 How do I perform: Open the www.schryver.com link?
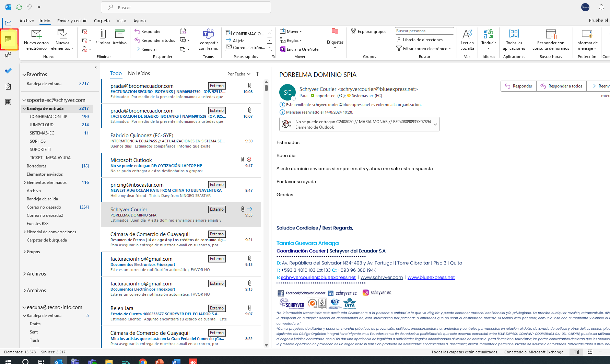pyautogui.click(x=382, y=277)
